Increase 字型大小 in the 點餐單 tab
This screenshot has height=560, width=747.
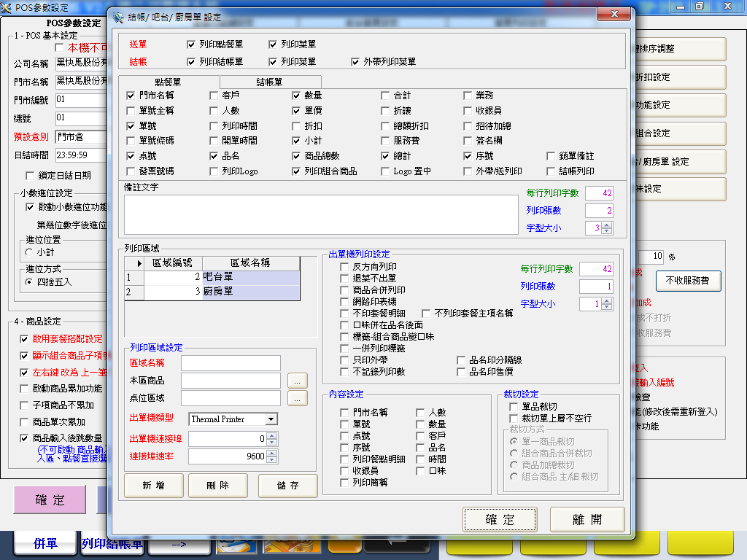click(607, 225)
